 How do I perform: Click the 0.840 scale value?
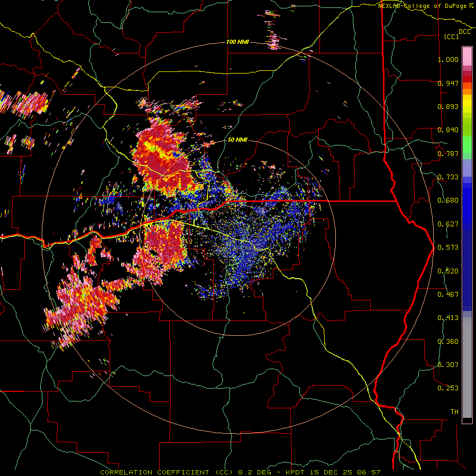pos(448,130)
